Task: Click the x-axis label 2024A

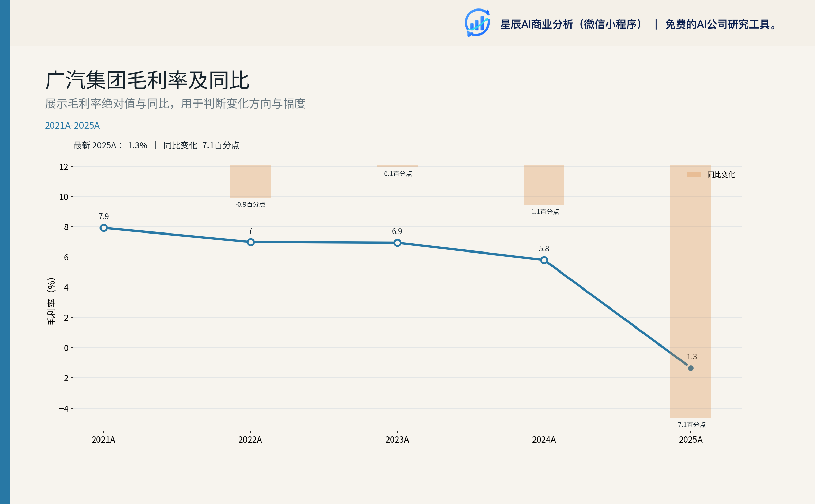Action: click(x=544, y=440)
